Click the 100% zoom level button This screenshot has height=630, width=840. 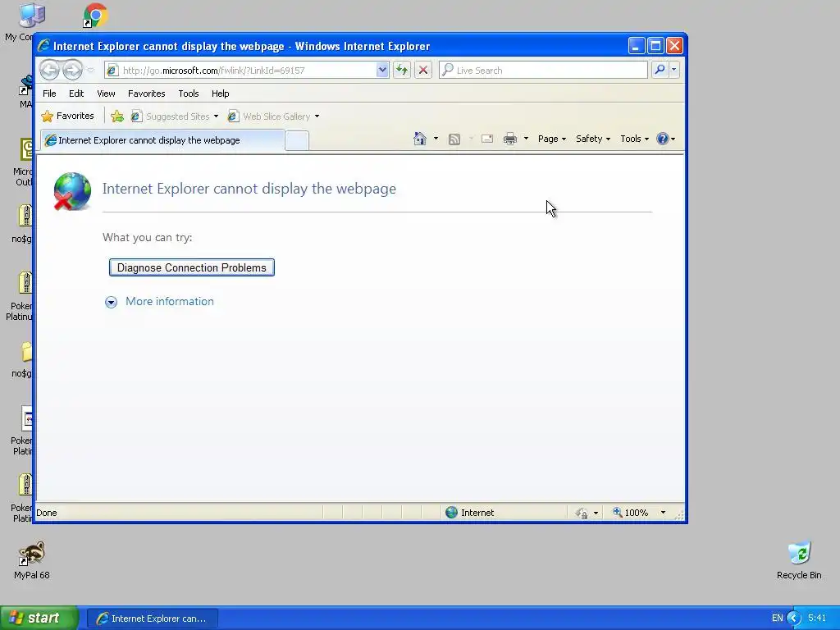click(631, 513)
